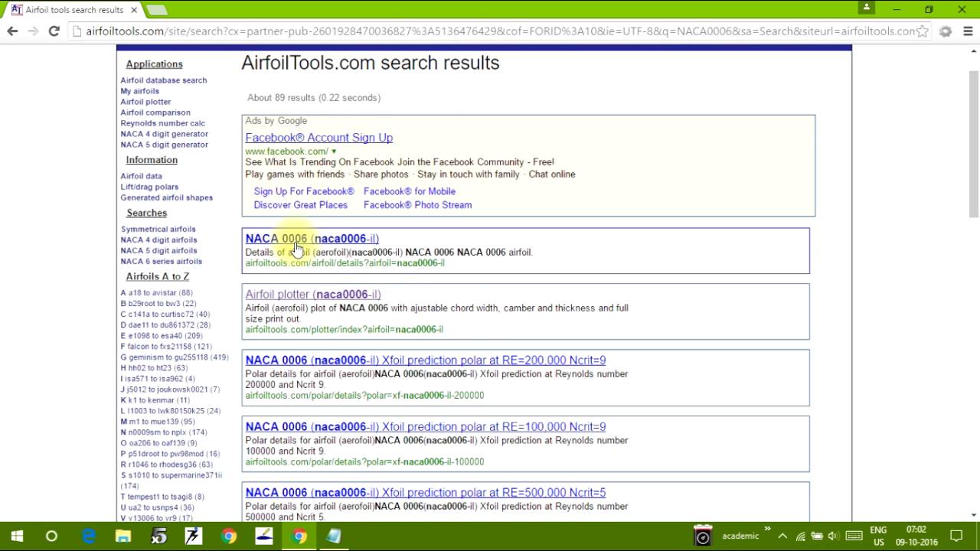This screenshot has width=980, height=551.
Task: Go back to the previous page
Action: (x=12, y=31)
